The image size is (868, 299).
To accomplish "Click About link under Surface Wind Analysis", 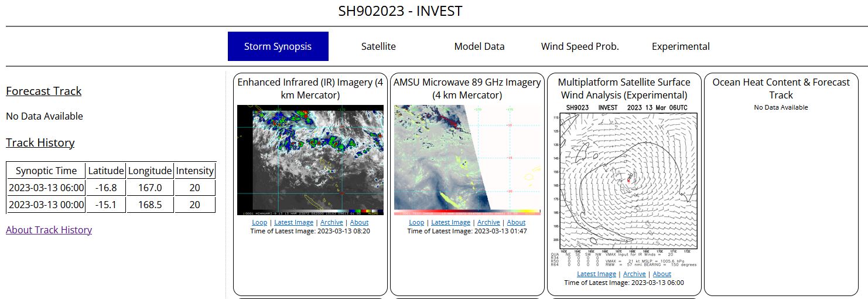I will (x=662, y=274).
